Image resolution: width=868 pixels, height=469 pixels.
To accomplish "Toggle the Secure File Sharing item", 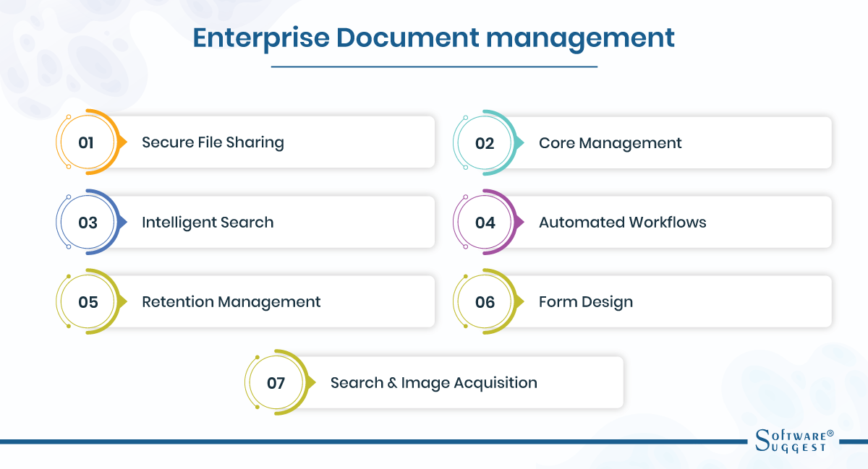I will click(x=213, y=142).
